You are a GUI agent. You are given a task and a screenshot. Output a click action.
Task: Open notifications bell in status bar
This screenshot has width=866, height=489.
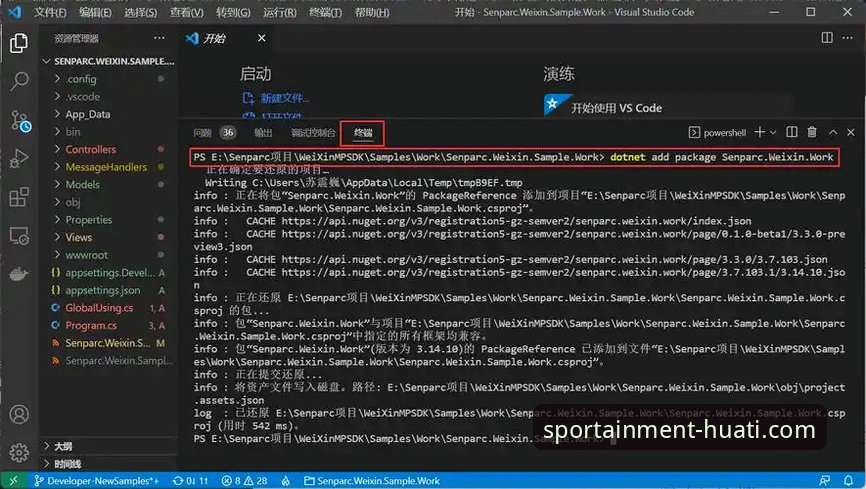[x=849, y=481]
